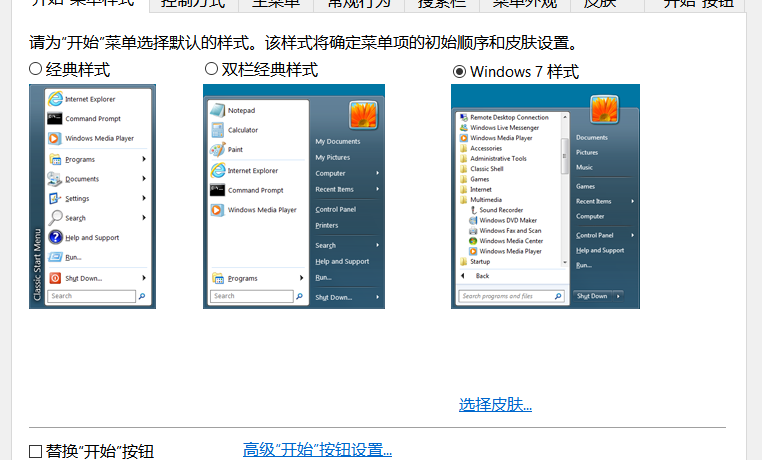
Task: Select the 经典样式 radio button
Action: [35, 69]
